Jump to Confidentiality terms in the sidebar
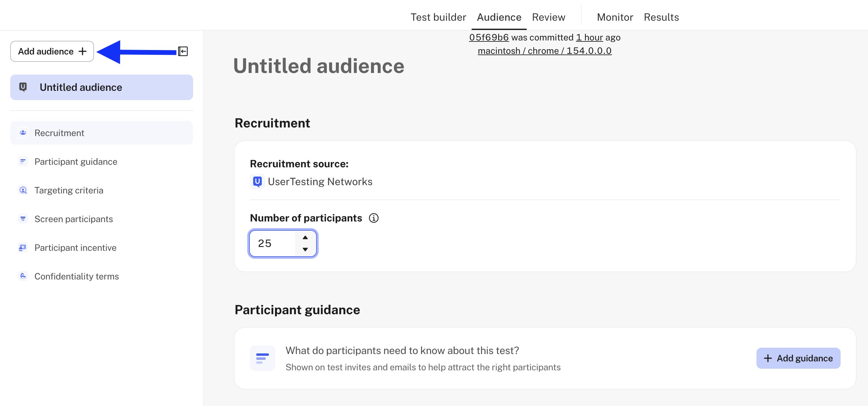This screenshot has width=868, height=406. tap(101, 276)
